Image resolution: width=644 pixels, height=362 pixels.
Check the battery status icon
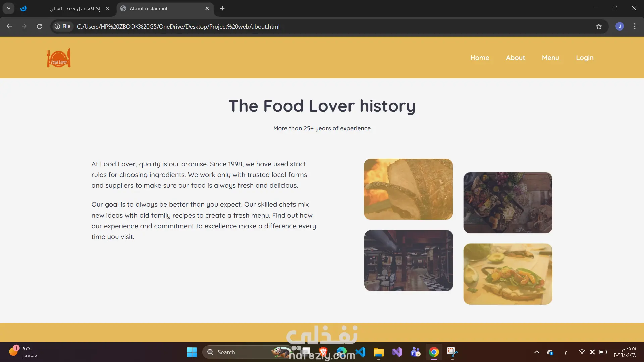click(x=603, y=352)
